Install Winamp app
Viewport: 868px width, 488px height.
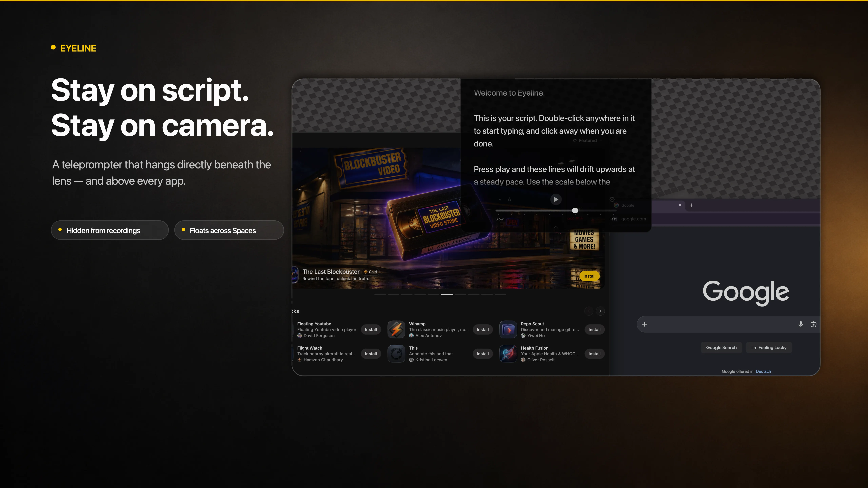pyautogui.click(x=482, y=330)
